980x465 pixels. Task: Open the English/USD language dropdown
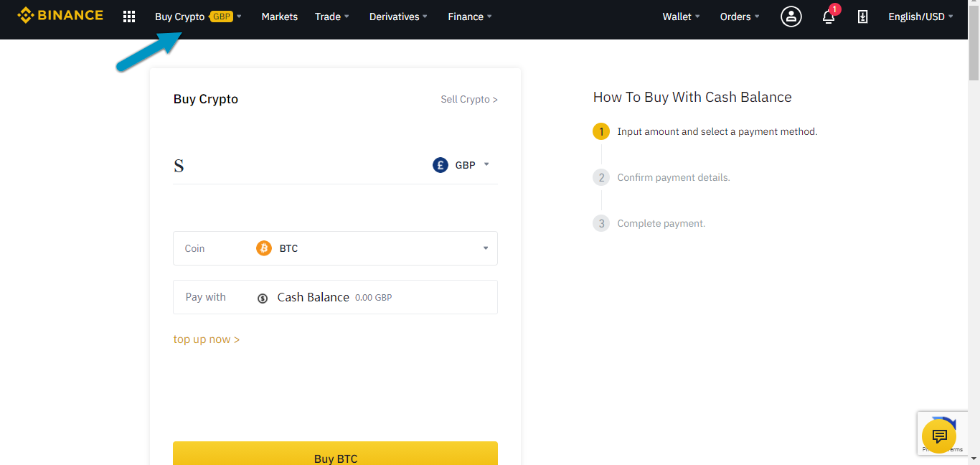tap(920, 17)
